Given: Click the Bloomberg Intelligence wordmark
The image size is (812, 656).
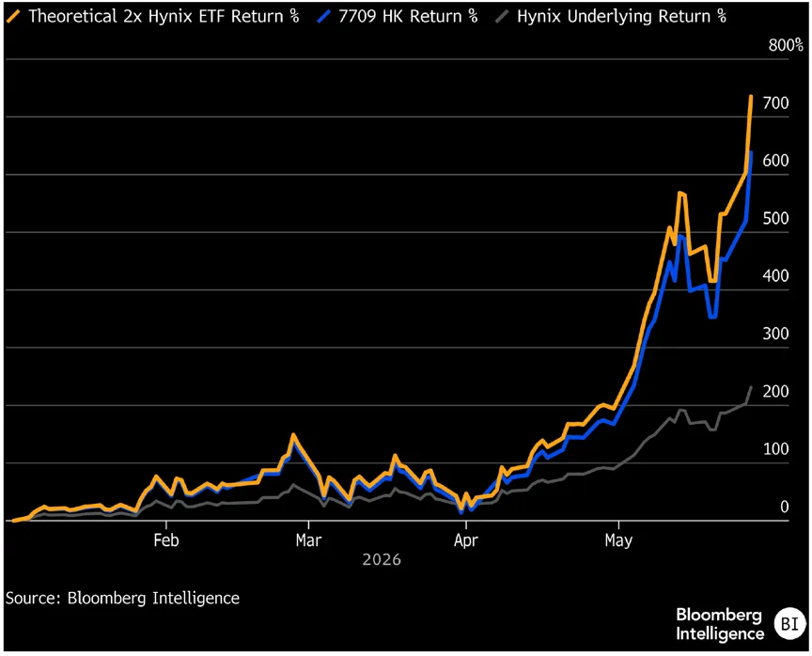Looking at the screenshot, I should 720,624.
